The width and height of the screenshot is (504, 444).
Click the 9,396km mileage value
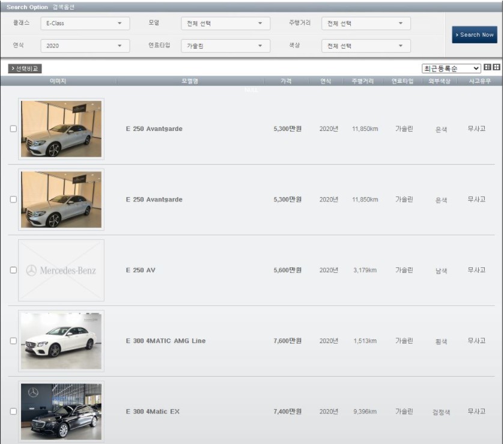[x=365, y=412]
